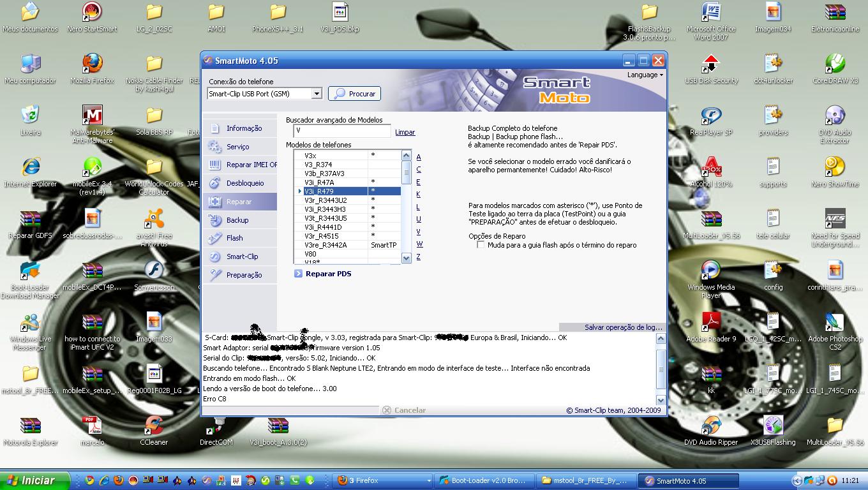The image size is (868, 490).
Task: Jump to models starting with letter A
Action: (x=419, y=157)
